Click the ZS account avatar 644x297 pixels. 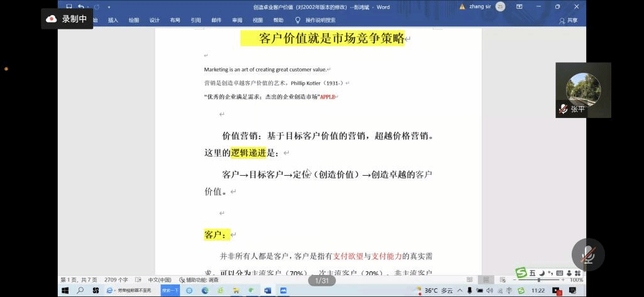click(x=500, y=6)
